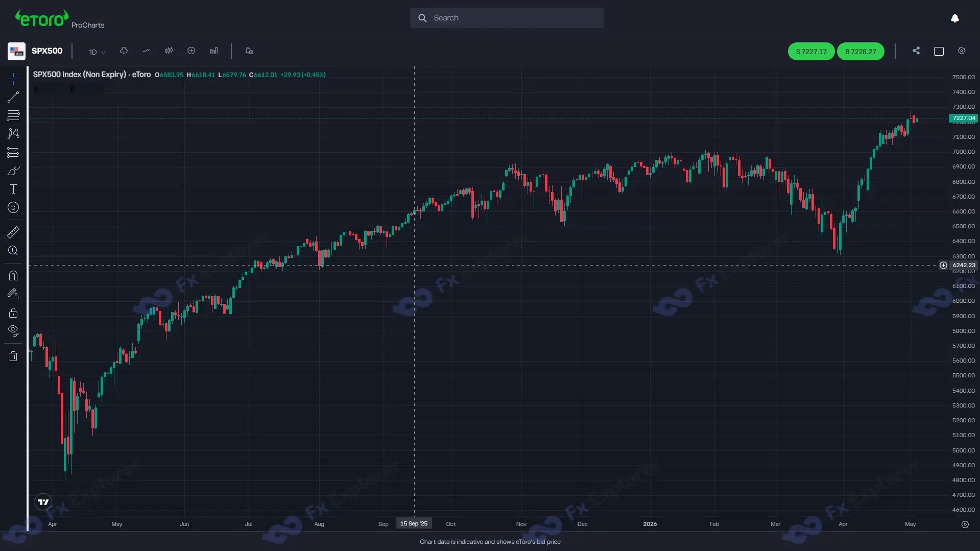Image resolution: width=980 pixels, height=551 pixels.
Task: Open the indicators line icon
Action: tap(146, 51)
